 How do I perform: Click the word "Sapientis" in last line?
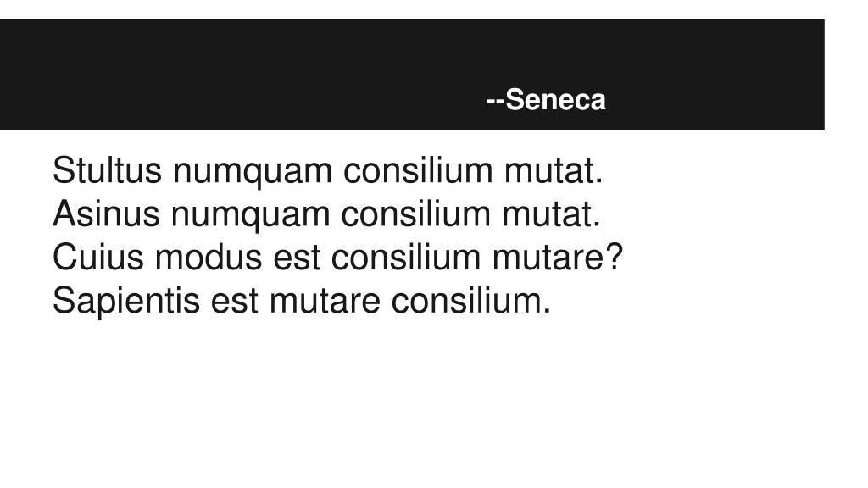point(126,302)
